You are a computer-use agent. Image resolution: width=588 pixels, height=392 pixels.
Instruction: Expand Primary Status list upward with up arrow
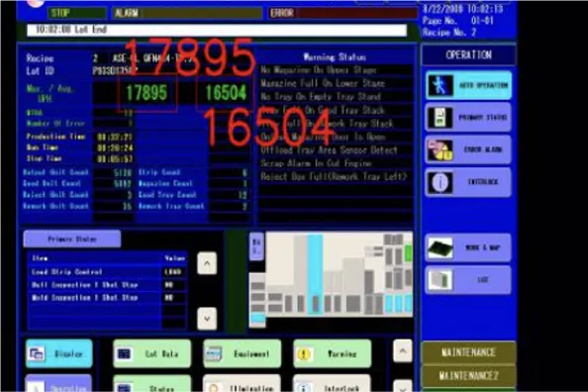pyautogui.click(x=207, y=263)
